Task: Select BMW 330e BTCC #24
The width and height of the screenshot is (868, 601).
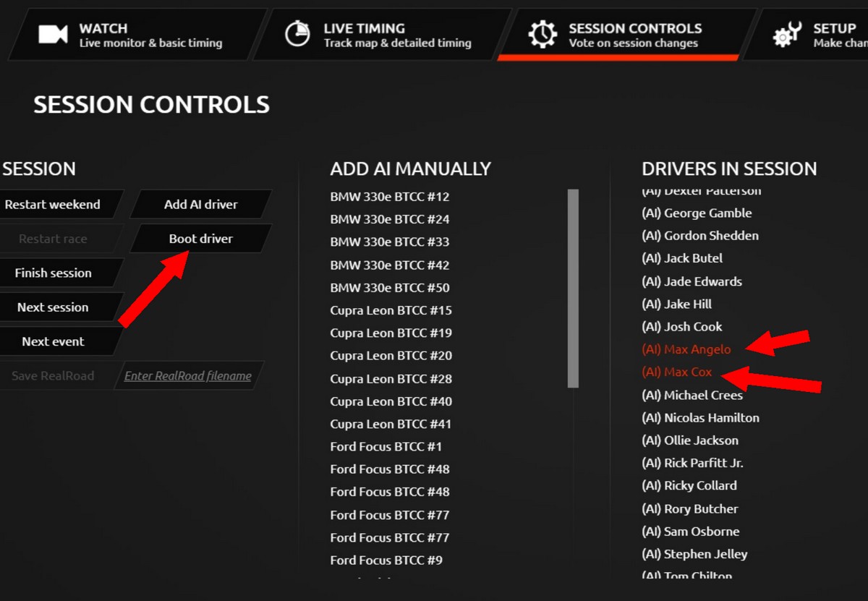Action: point(390,219)
